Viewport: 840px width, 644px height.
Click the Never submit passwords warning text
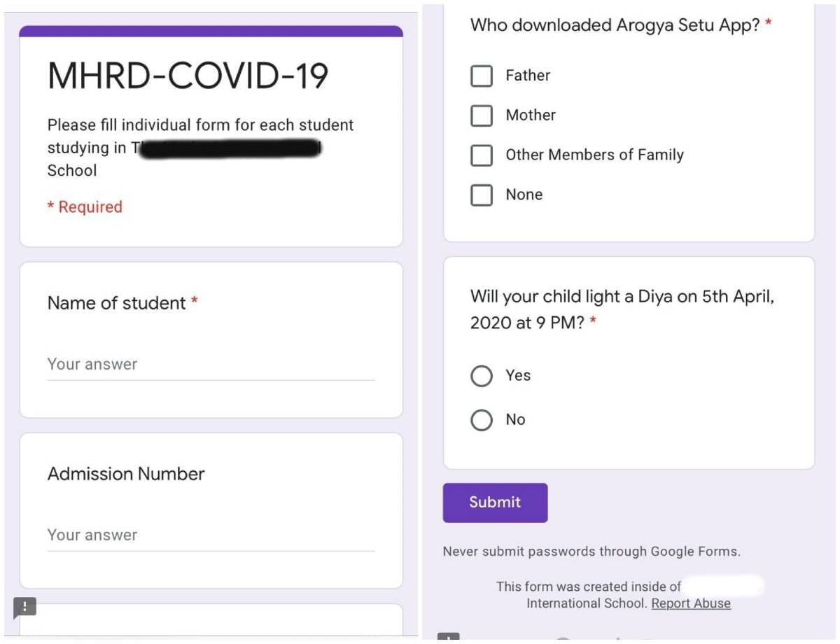click(591, 552)
